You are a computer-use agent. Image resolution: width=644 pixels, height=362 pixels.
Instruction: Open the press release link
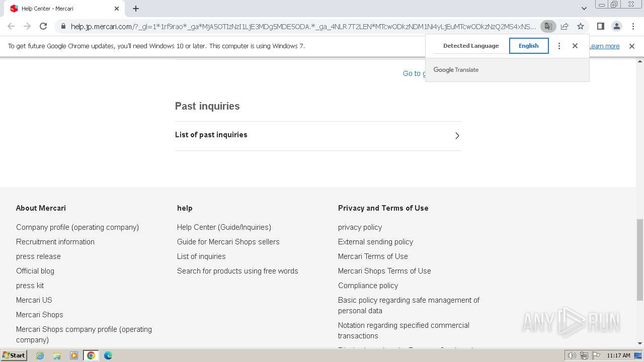click(x=38, y=256)
